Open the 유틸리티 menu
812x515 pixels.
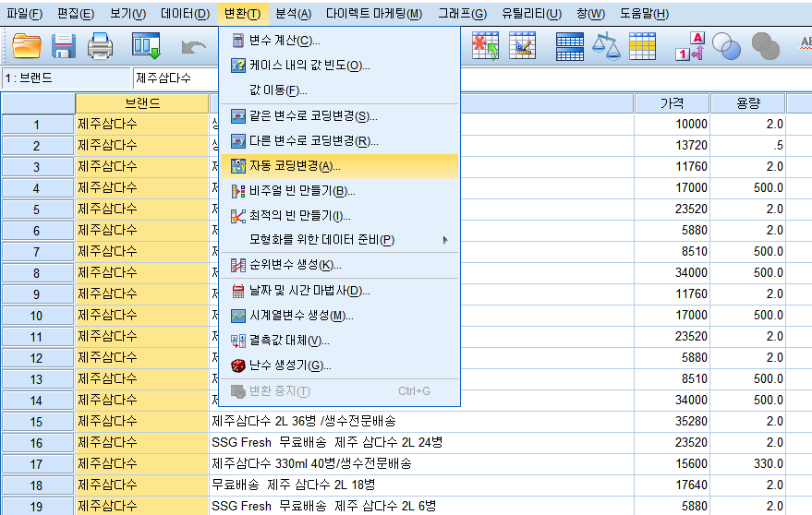(531, 14)
